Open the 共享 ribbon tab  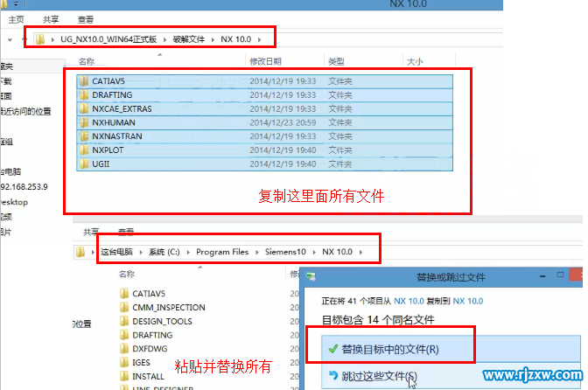(x=51, y=19)
